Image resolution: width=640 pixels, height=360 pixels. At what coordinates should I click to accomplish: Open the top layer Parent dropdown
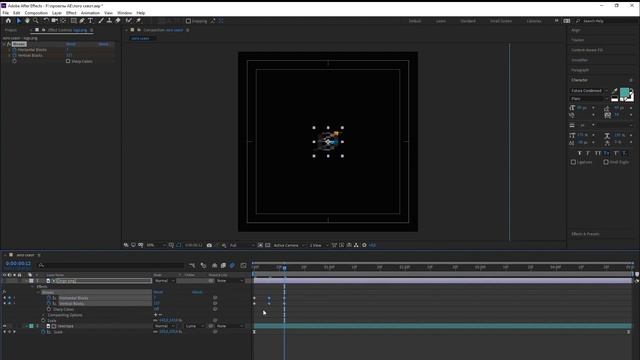click(x=230, y=281)
